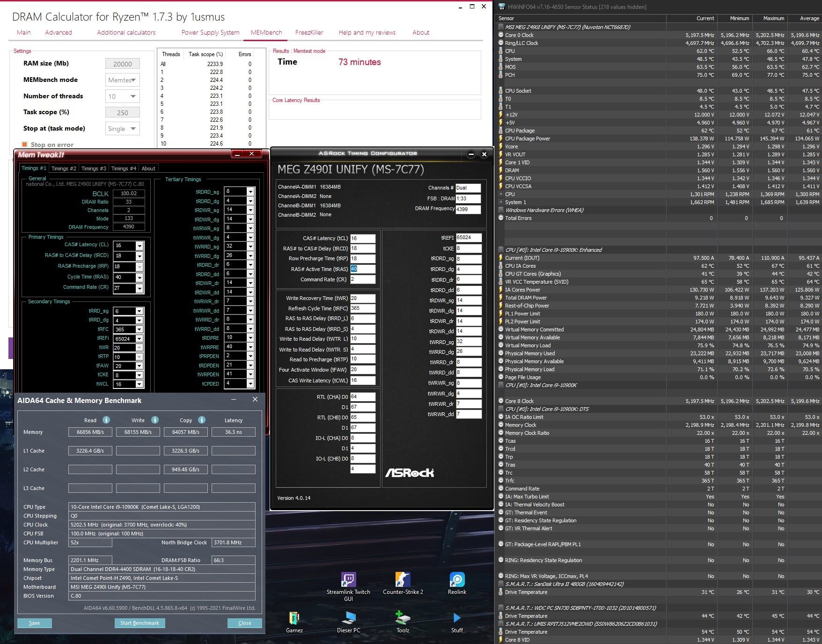
Task: Select the IA Cores Power sensor row
Action: [x=659, y=290]
